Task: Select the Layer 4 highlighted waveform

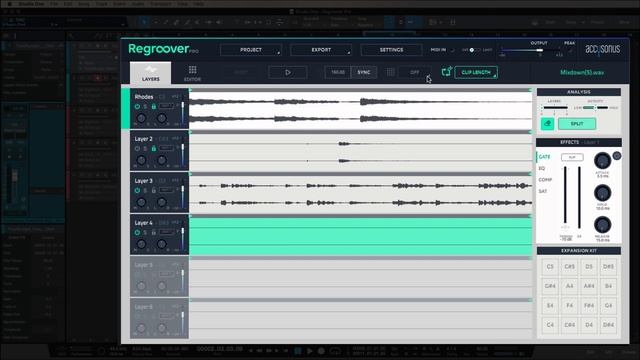Action: 360,237
